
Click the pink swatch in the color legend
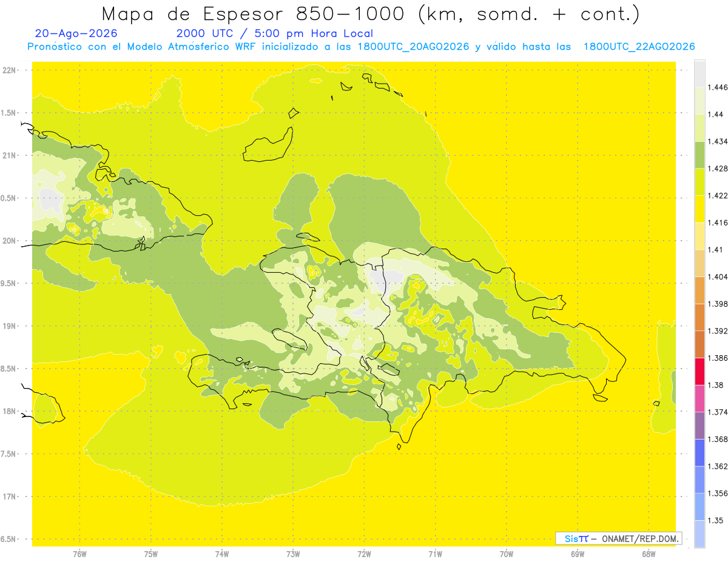[699, 398]
